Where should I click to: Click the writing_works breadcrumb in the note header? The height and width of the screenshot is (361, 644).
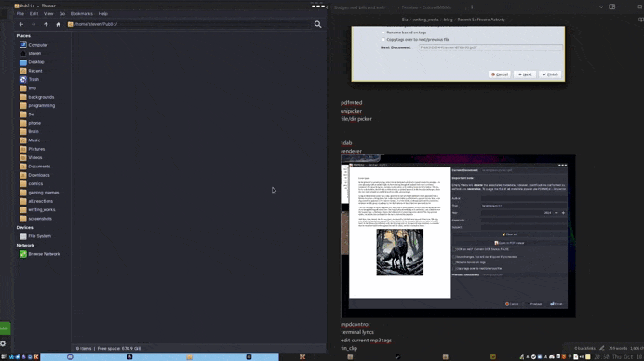tap(426, 20)
